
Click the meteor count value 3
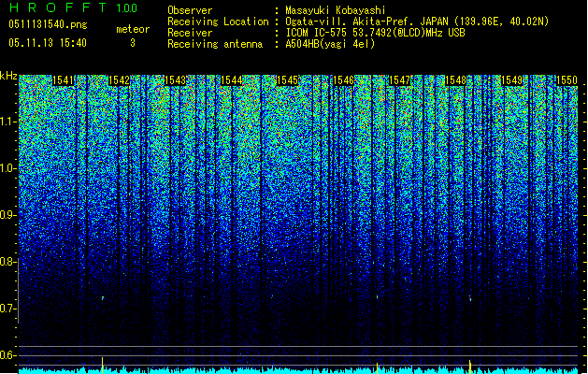click(133, 43)
